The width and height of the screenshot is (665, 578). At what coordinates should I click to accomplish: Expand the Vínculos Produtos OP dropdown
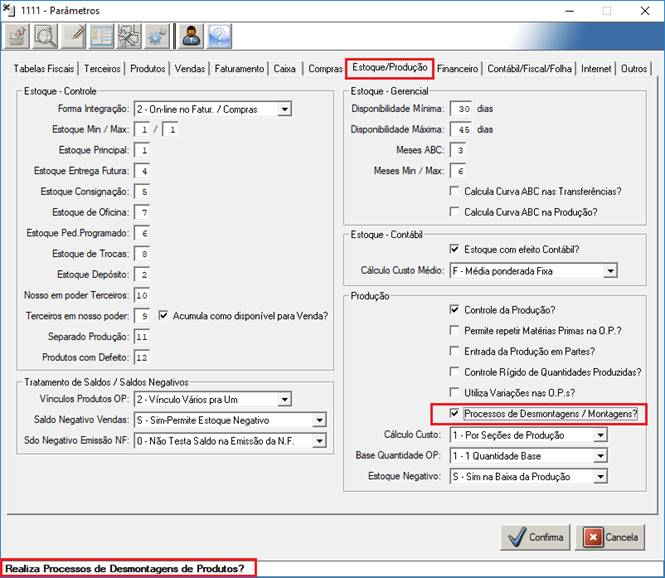pos(285,399)
